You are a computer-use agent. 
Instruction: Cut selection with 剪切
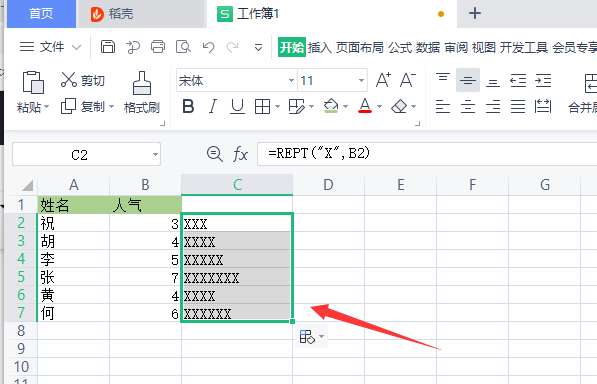[83, 80]
